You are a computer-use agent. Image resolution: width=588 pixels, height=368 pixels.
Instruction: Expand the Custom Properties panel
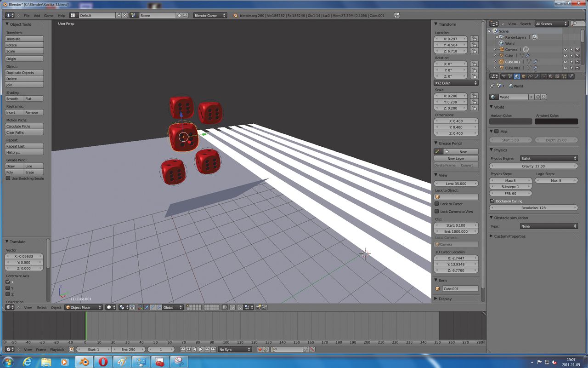pos(509,236)
